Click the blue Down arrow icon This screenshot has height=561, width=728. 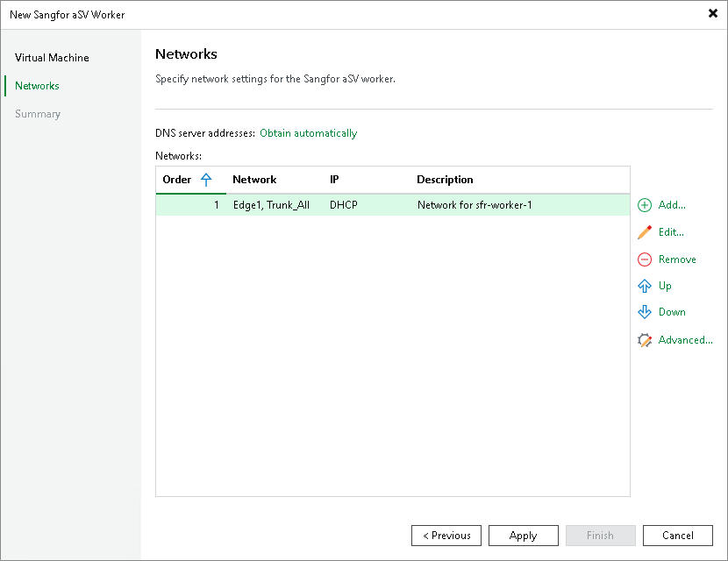pyautogui.click(x=645, y=312)
